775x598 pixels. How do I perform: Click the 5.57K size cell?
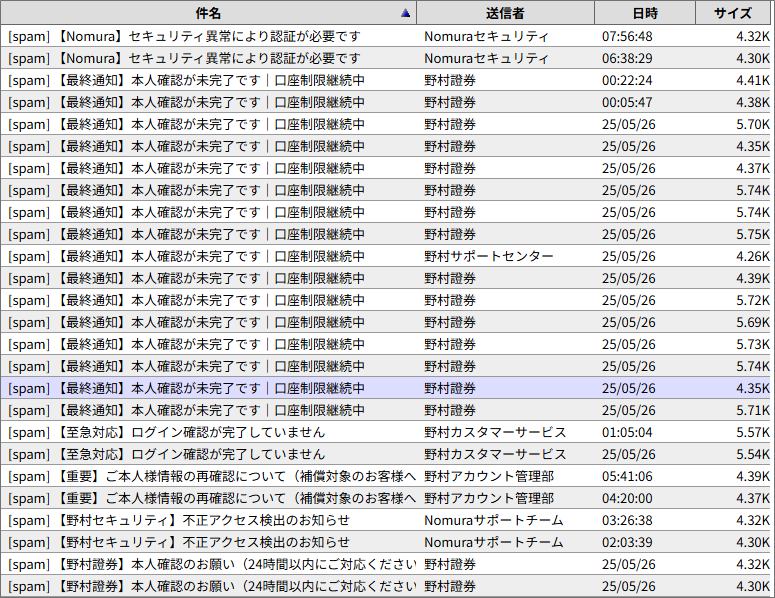pos(753,432)
